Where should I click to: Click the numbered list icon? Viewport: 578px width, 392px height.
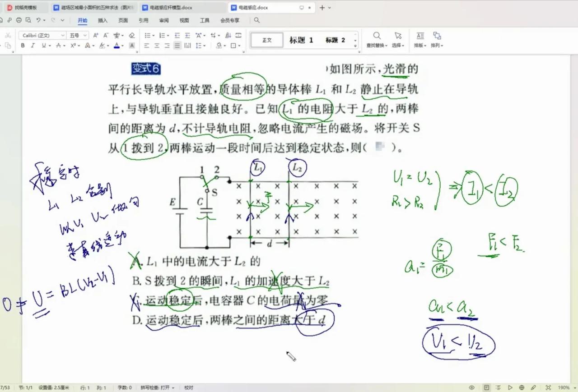pos(162,35)
